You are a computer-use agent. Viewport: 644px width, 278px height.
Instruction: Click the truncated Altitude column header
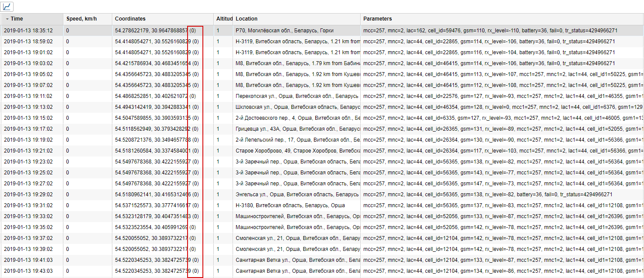224,19
